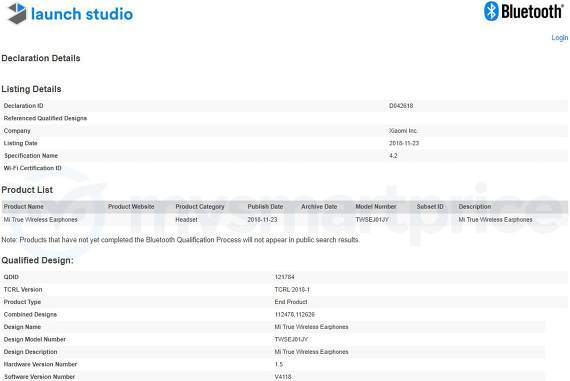Select the hardware version value 1.5

[x=278, y=364]
